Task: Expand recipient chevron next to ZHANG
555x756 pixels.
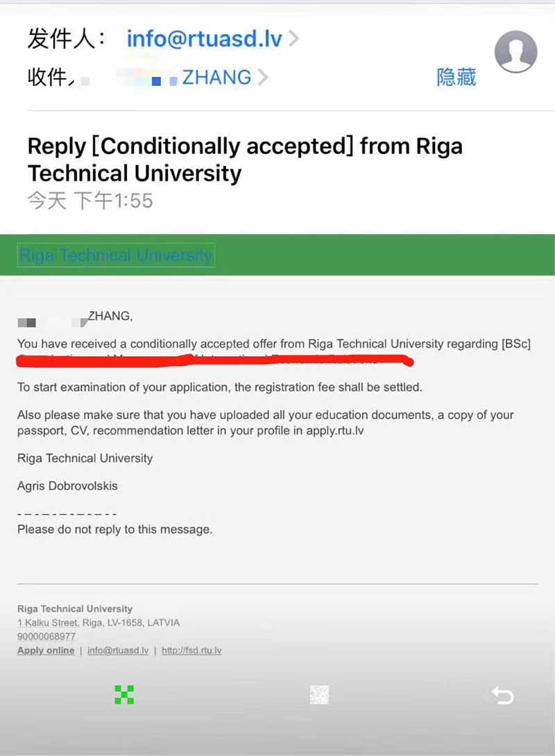Action: click(x=262, y=78)
